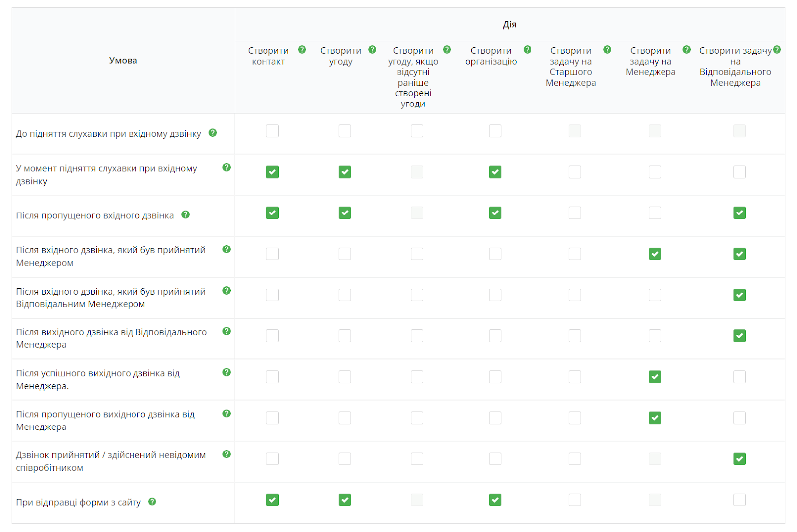Click help icon for задачу на Відповідального Менеджера
This screenshot has width=797, height=532.
[777, 50]
